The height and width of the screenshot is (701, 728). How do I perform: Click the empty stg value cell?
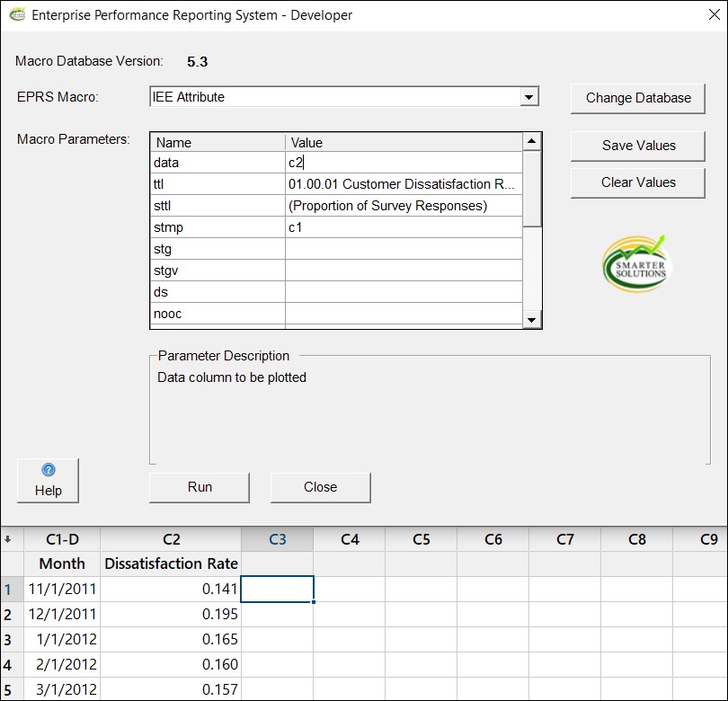(403, 249)
